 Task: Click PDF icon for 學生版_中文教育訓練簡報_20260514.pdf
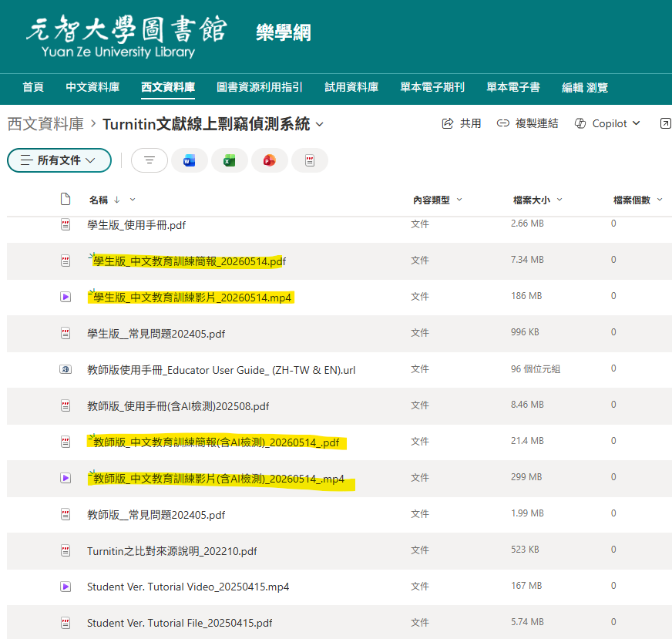tap(66, 261)
